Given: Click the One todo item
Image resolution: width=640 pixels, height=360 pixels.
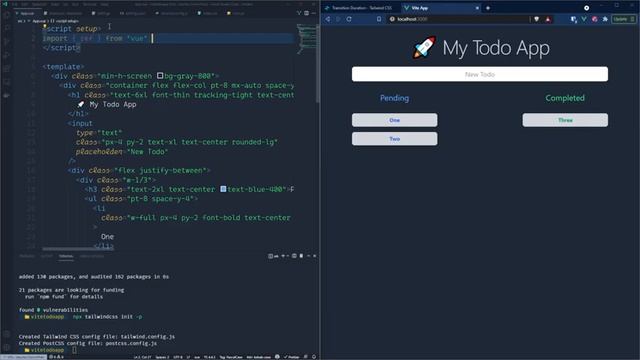Looking at the screenshot, I should tap(394, 120).
